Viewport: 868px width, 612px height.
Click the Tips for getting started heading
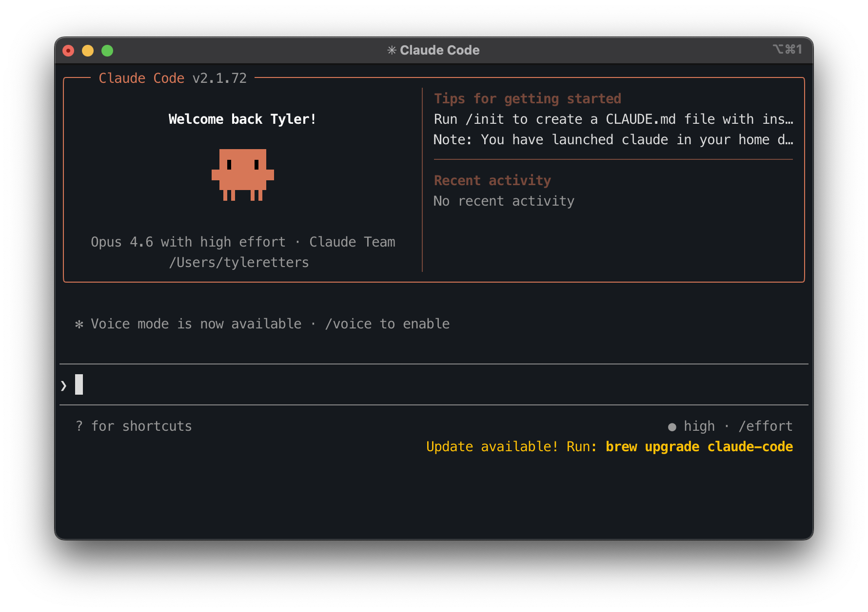pyautogui.click(x=527, y=99)
